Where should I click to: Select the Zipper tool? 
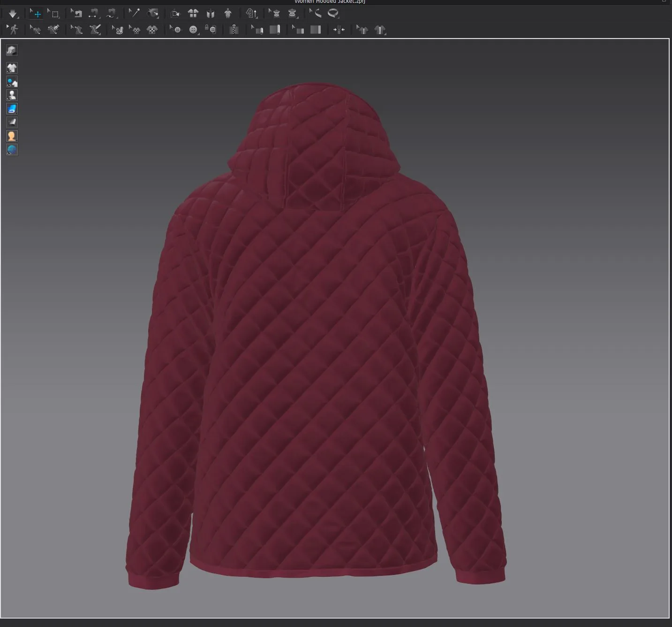234,30
